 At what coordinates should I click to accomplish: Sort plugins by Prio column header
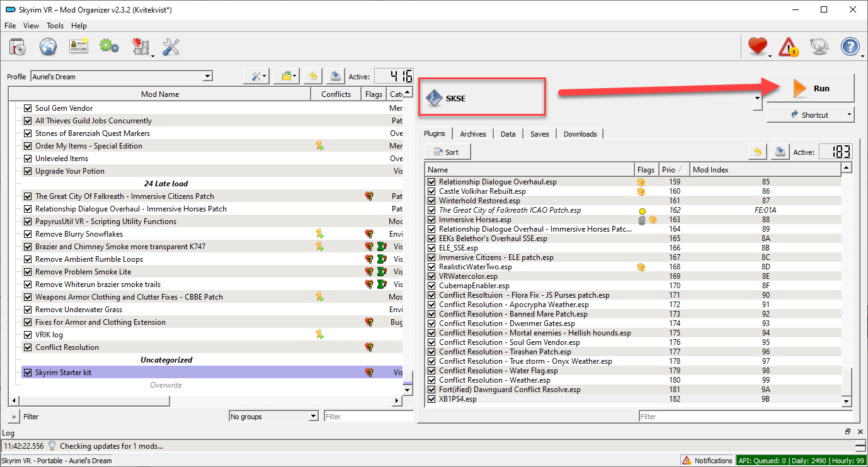[674, 169]
